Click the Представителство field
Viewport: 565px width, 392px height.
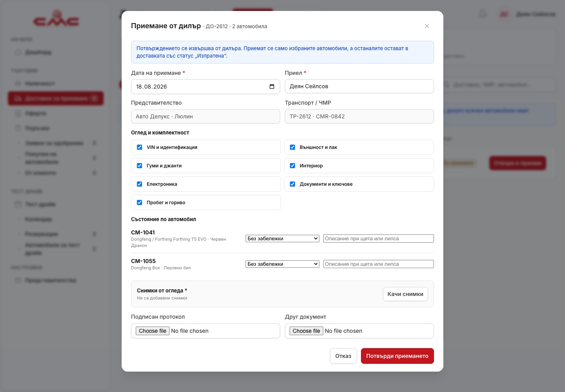[x=206, y=116]
